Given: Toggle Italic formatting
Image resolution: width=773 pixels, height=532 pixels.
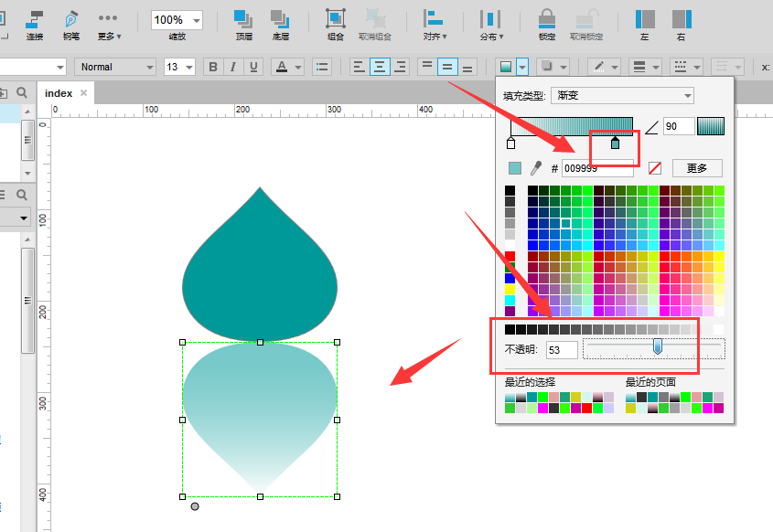Looking at the screenshot, I should tap(233, 67).
